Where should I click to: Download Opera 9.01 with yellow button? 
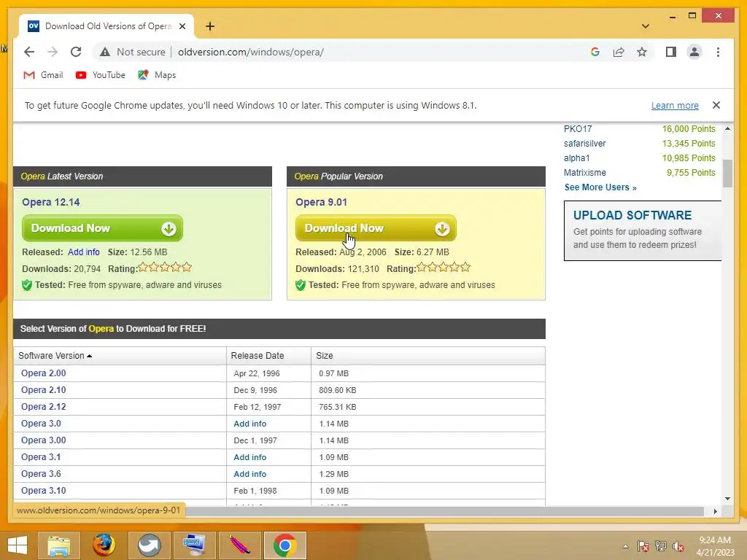[376, 228]
